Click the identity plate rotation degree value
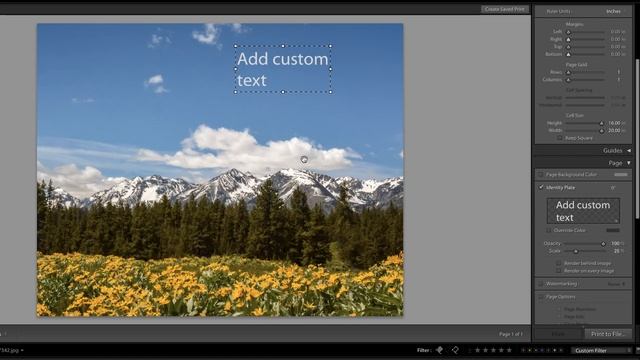The width and height of the screenshot is (640, 360). click(613, 188)
